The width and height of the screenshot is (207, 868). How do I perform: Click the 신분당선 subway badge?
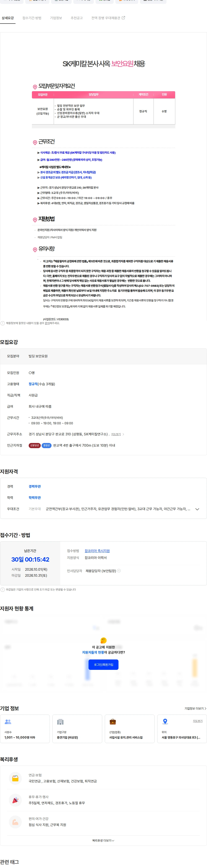tap(35, 446)
